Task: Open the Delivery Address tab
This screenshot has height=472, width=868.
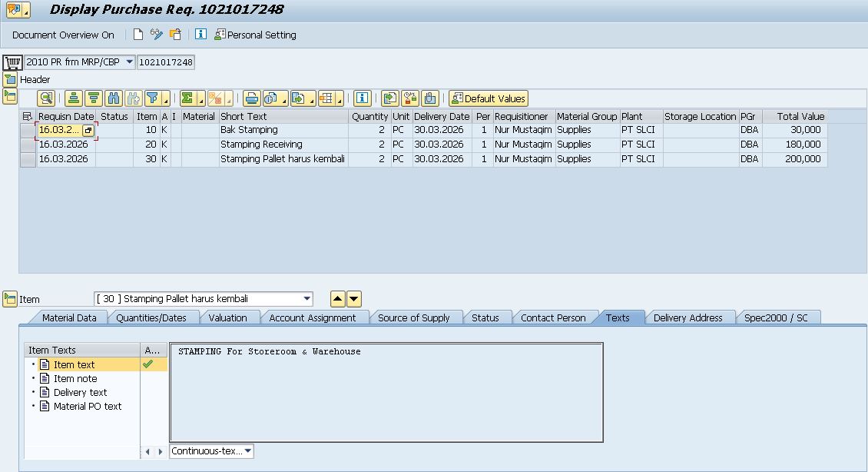Action: tap(687, 317)
